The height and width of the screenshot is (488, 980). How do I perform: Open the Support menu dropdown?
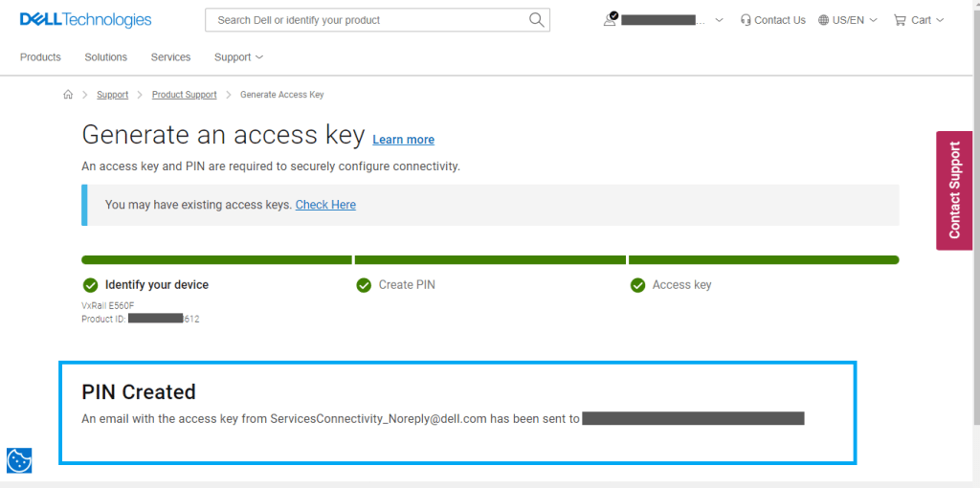click(x=238, y=57)
